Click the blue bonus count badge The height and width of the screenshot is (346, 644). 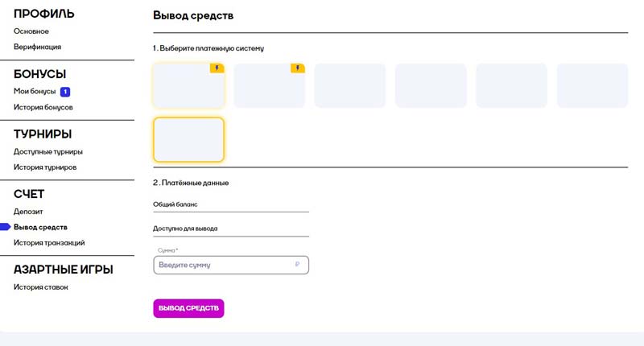tap(65, 92)
